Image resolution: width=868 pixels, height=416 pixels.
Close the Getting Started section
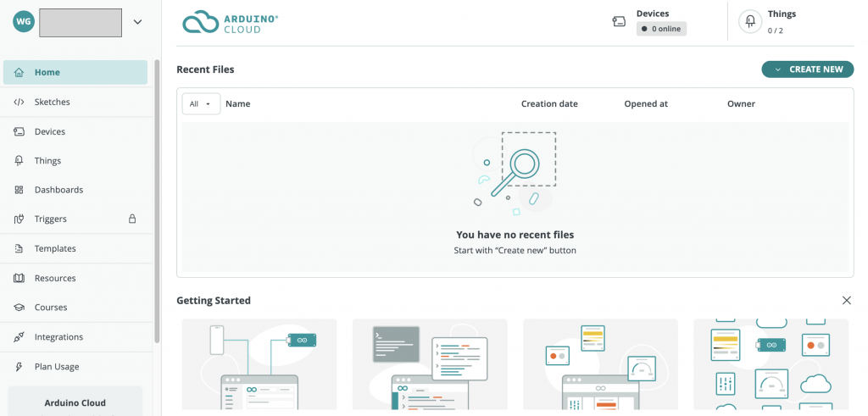coord(846,301)
